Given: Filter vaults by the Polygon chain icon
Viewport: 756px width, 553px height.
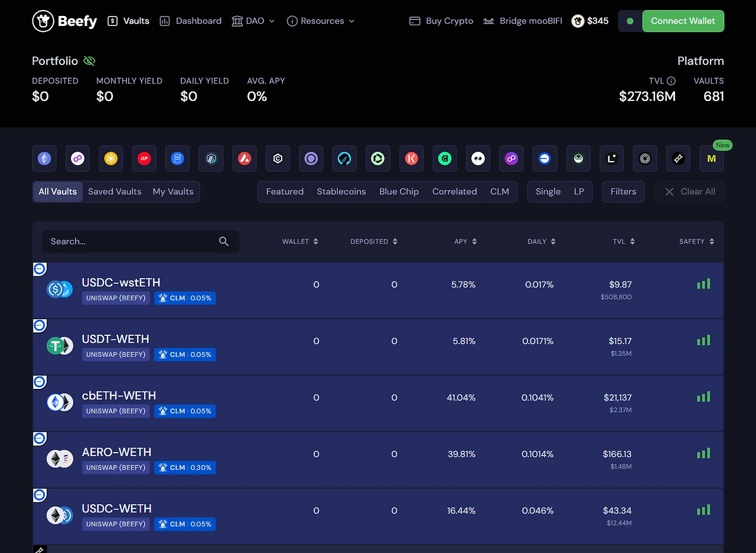Looking at the screenshot, I should 77,158.
